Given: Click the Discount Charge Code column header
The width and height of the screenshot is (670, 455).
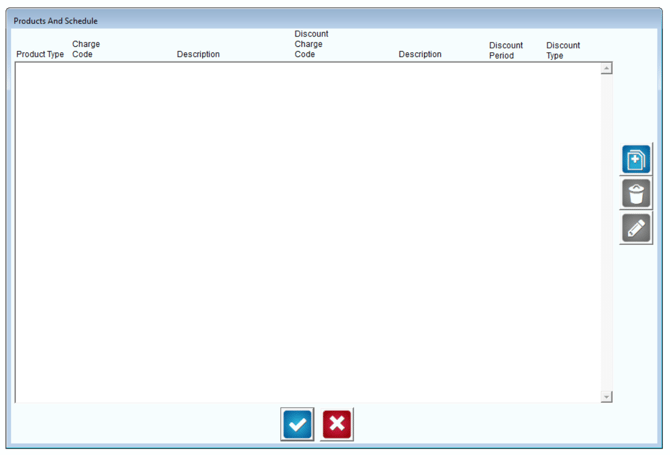Looking at the screenshot, I should [311, 44].
